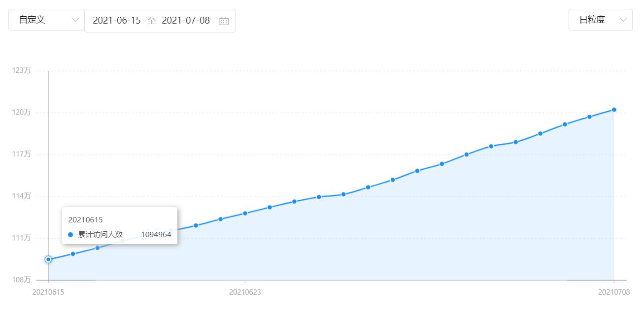Select the start date 2021-06-15 field
This screenshot has height=309, width=644.
117,20
